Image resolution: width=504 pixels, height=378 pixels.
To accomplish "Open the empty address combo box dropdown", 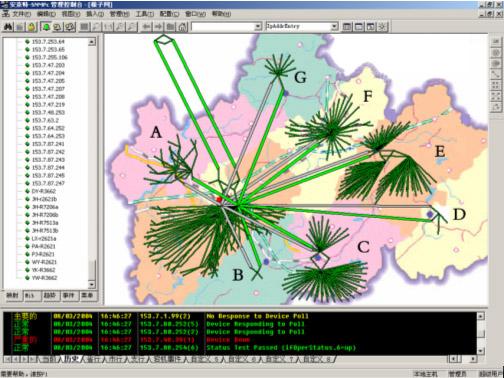I will coord(257,27).
